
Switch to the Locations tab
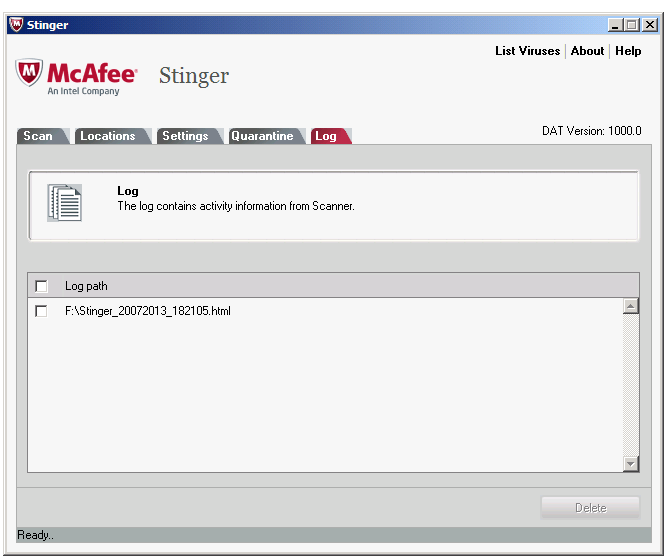tap(112, 136)
